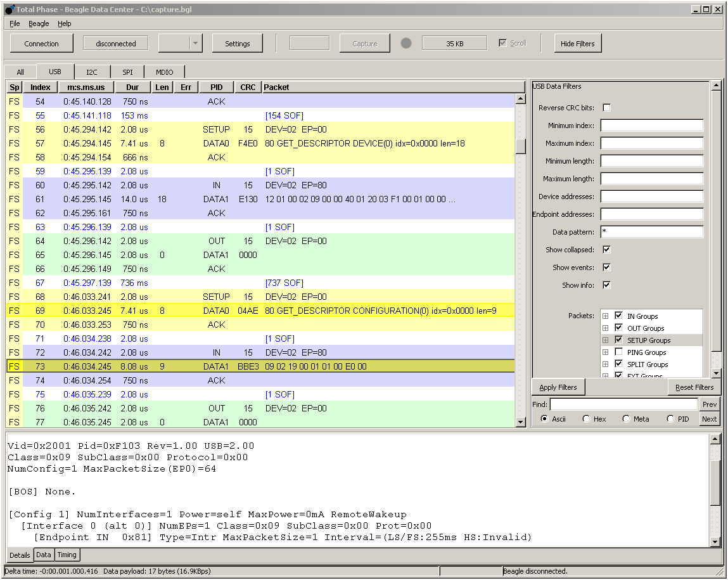
Task: Sort by the PID column header
Action: point(216,87)
